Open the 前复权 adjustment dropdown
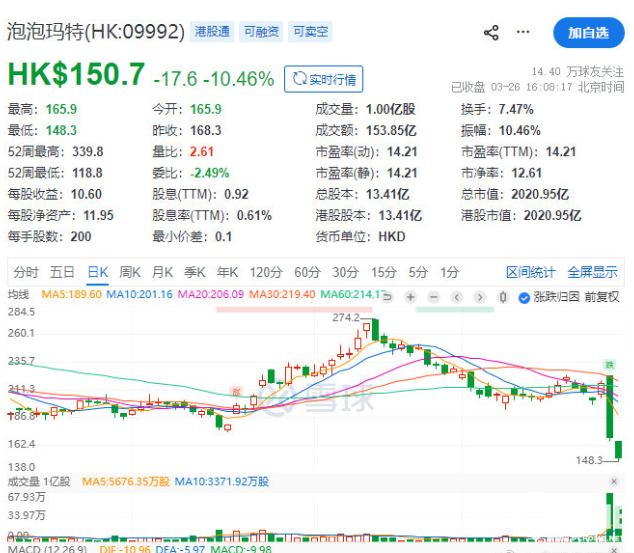 point(602,297)
